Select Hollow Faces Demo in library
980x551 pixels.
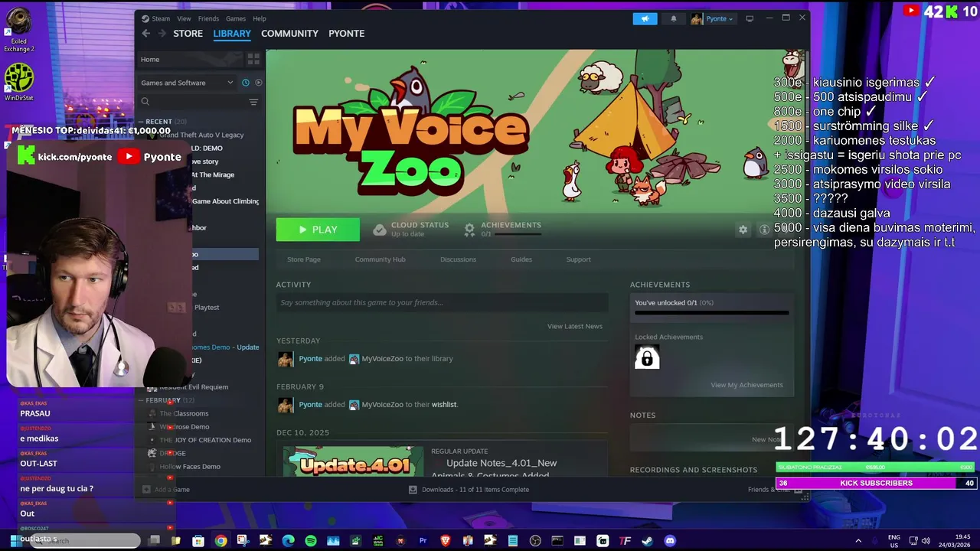click(x=190, y=467)
